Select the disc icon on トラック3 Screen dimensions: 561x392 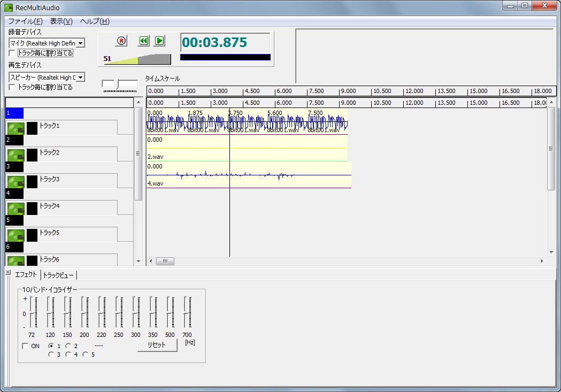click(15, 180)
